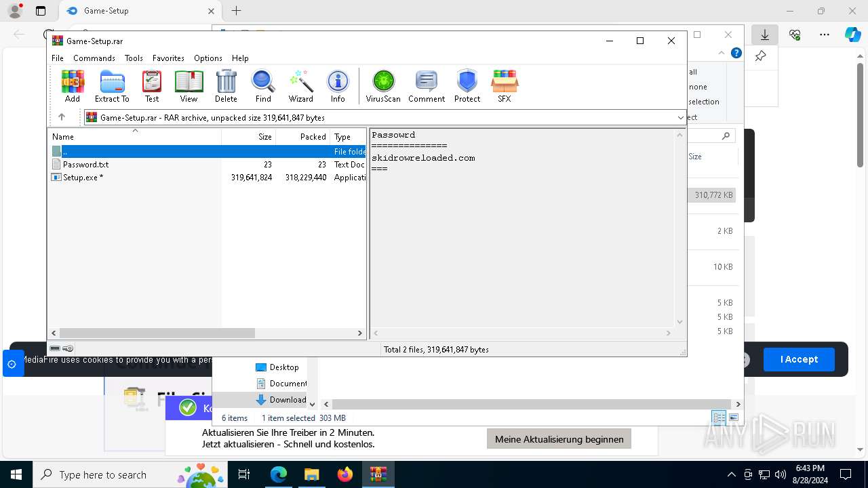
Task: Open a new Edge tab
Action: (236, 11)
